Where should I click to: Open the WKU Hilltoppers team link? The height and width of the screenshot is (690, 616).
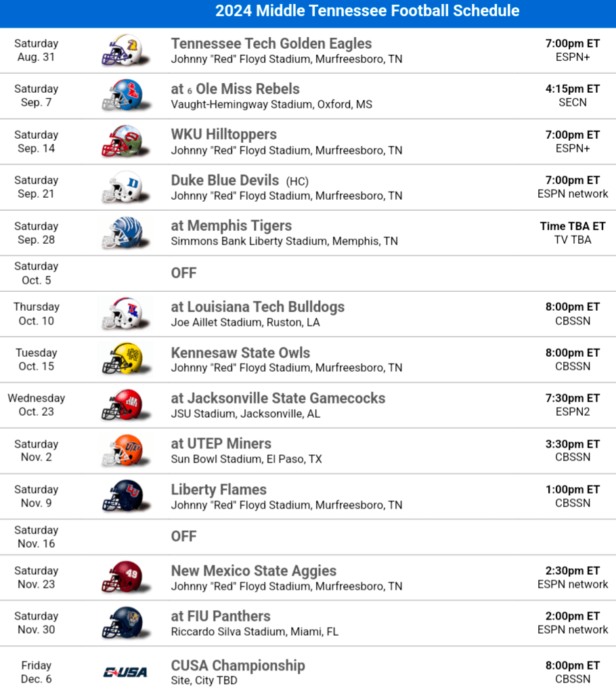click(x=223, y=135)
